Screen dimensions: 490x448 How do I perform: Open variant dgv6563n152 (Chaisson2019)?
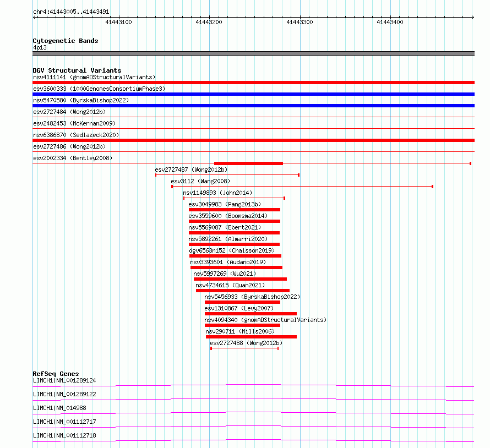232,250
